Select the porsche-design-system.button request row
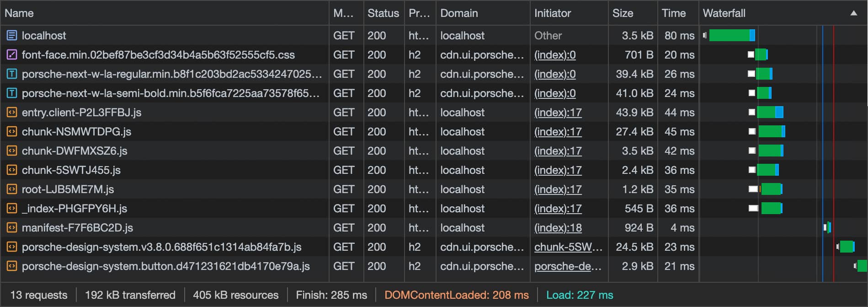 coord(165,266)
